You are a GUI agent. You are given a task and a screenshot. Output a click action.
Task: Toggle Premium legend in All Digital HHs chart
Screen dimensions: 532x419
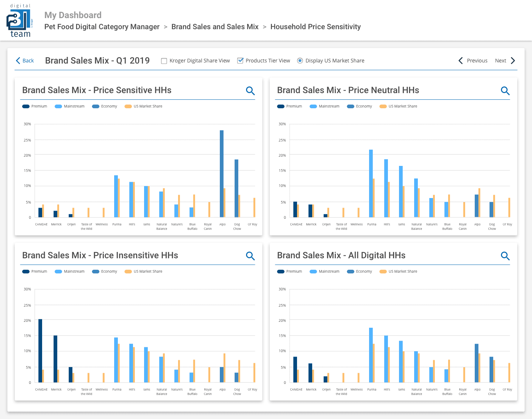click(x=290, y=272)
